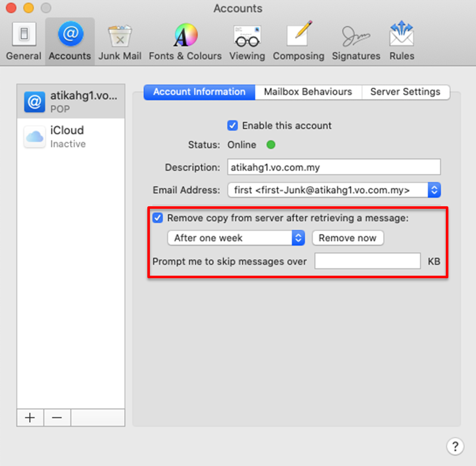
Task: Select the Junk Mail toolbar icon
Action: [120, 41]
